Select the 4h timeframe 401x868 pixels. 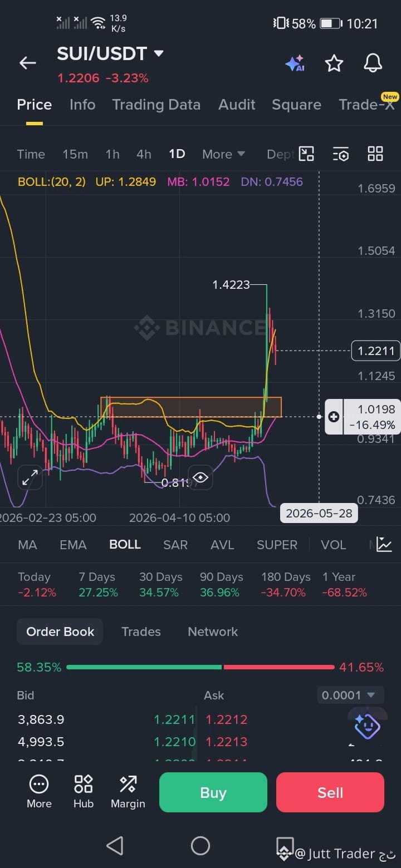[x=144, y=154]
